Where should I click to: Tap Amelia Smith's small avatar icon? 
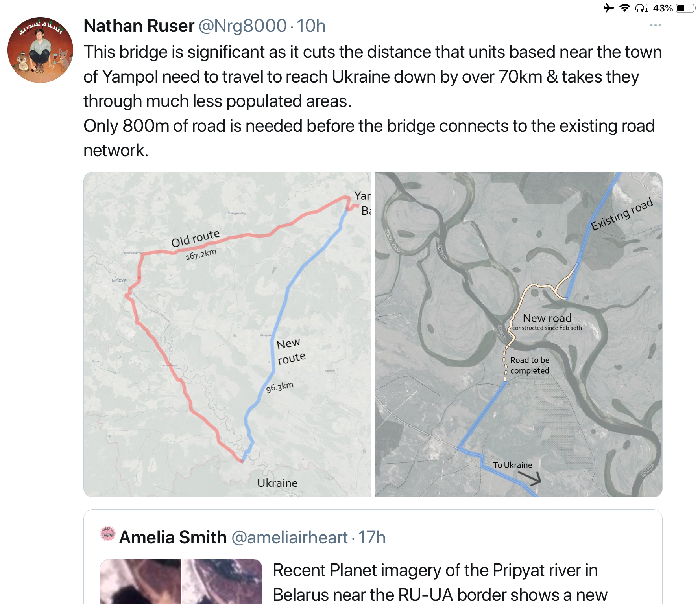click(x=107, y=534)
